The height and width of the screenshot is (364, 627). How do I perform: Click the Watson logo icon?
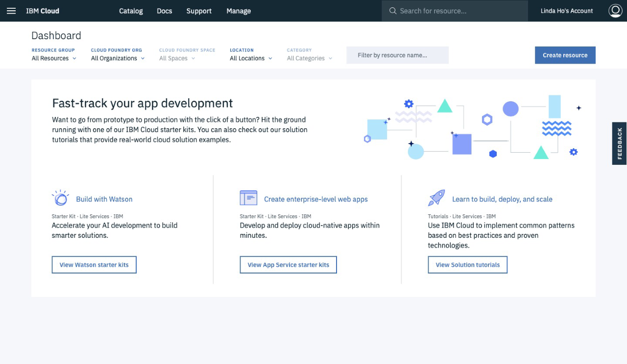tap(61, 198)
